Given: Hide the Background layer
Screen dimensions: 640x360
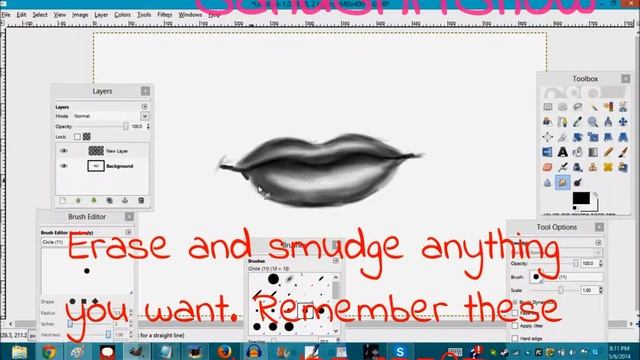Looking at the screenshot, I should 64,166.
